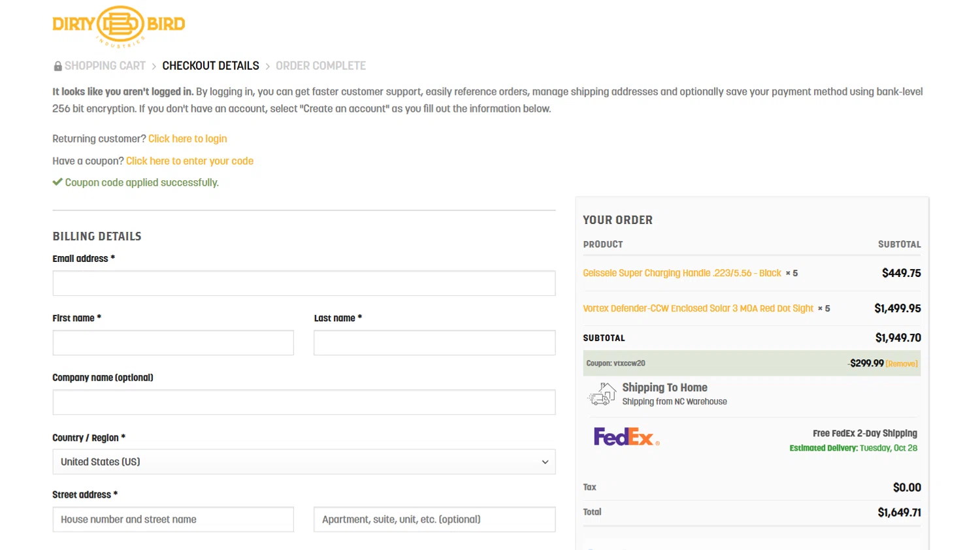
Task: Click the -$299.99 coupon discount value
Action: point(866,363)
